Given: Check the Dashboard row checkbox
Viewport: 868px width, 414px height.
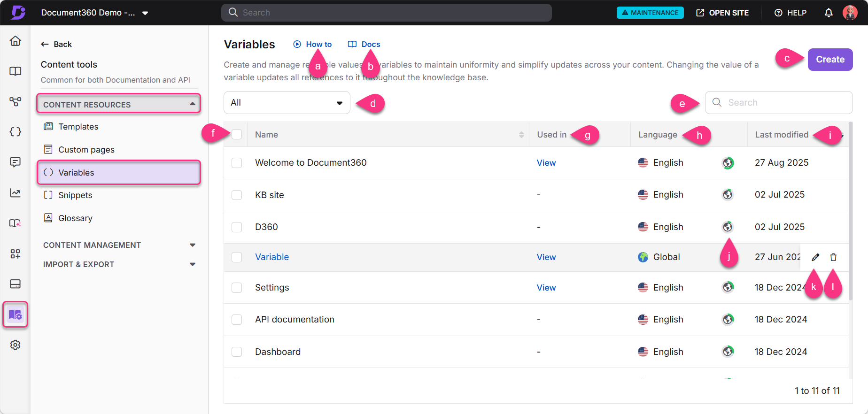Looking at the screenshot, I should pyautogui.click(x=237, y=352).
